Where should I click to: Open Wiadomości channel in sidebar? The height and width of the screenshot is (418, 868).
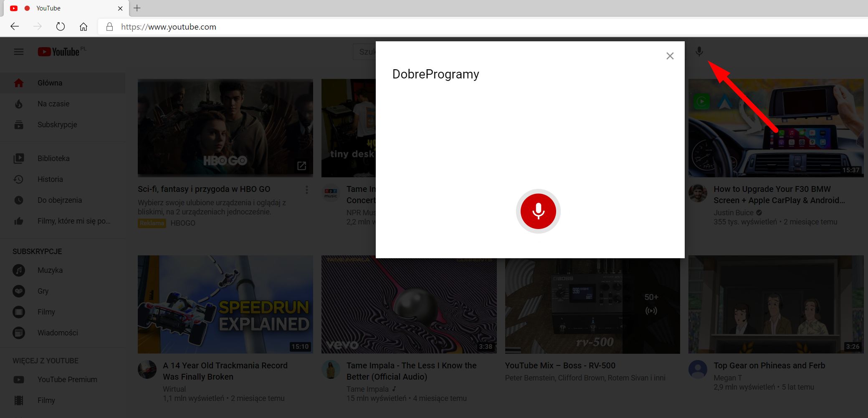click(57, 332)
